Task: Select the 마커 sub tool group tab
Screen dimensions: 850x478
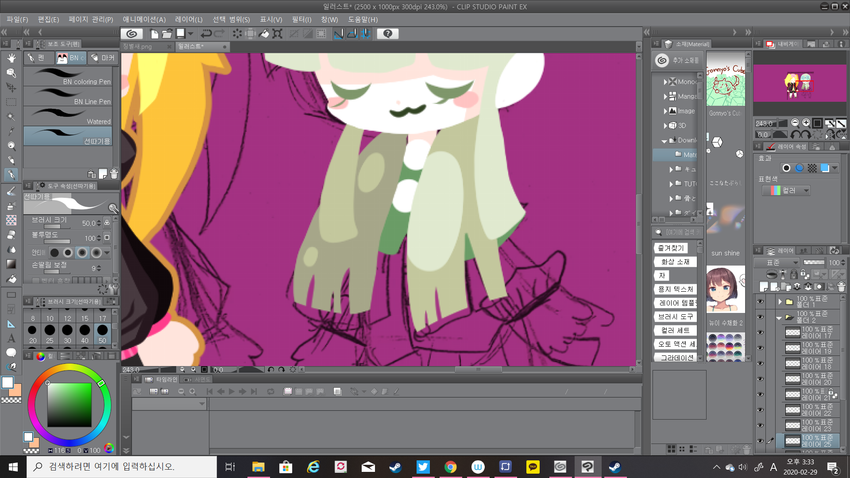Action: tap(103, 57)
